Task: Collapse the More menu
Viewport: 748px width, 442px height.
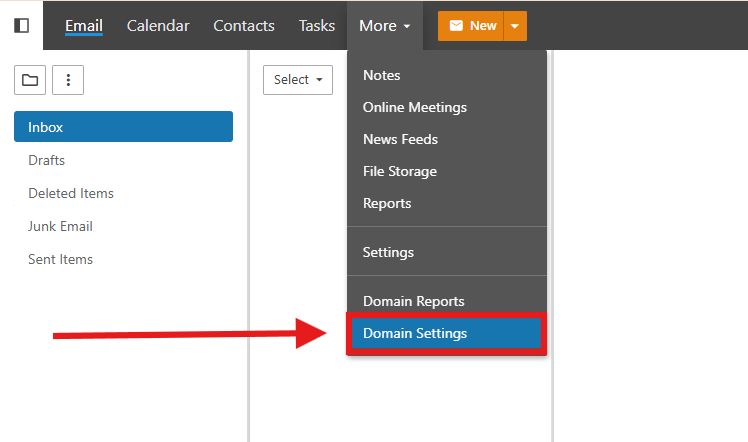Action: coord(384,26)
